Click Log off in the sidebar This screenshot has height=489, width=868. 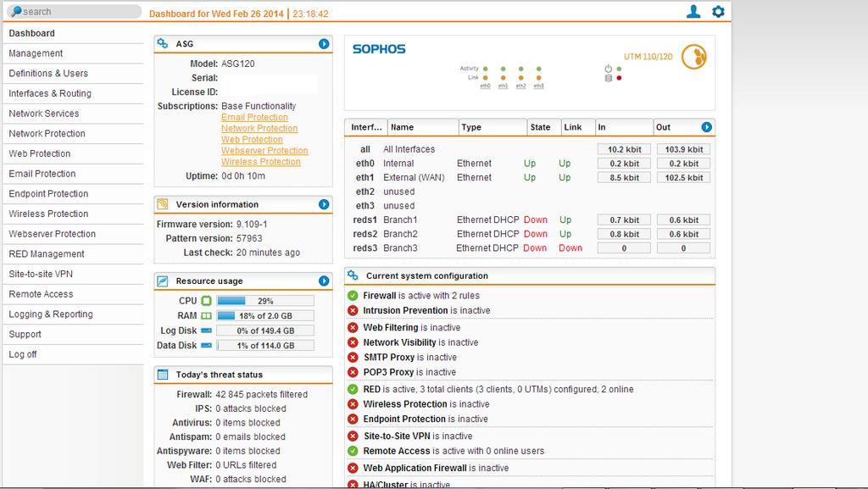73,354
